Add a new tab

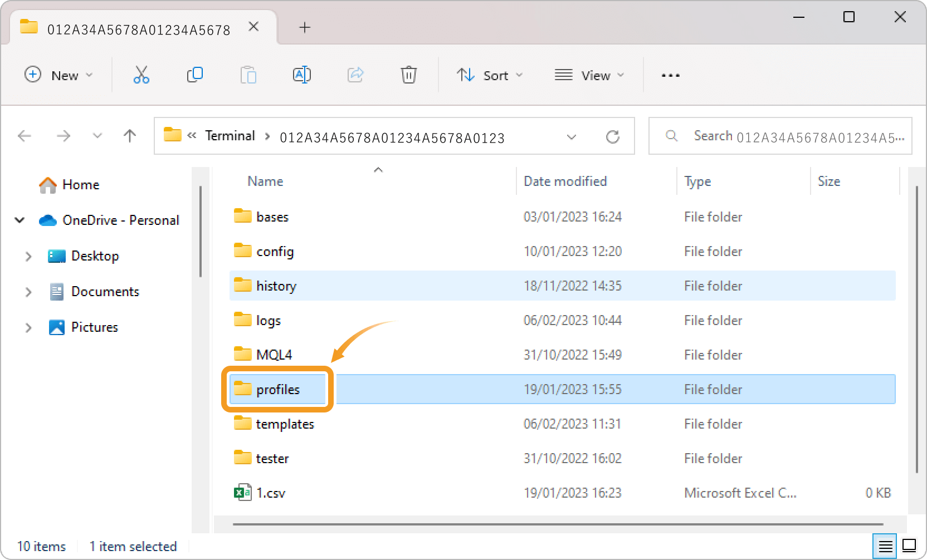(x=305, y=27)
